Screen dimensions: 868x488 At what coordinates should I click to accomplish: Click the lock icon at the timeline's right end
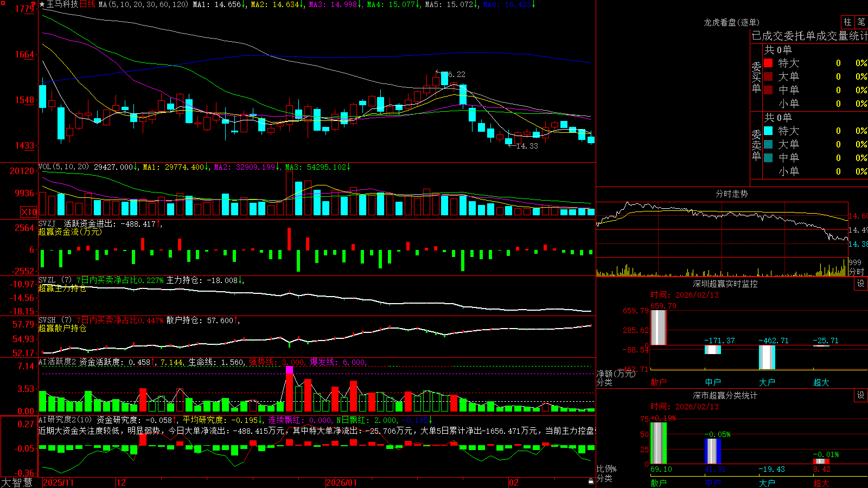(x=591, y=481)
